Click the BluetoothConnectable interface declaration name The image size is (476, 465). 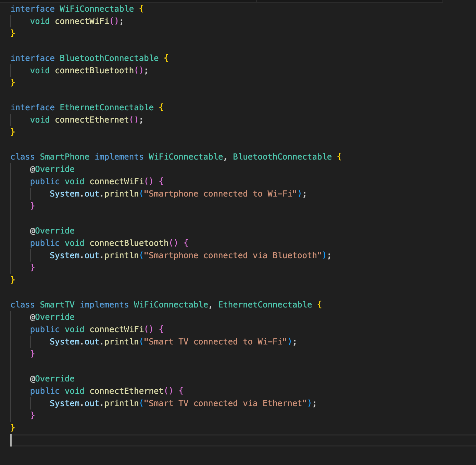(109, 58)
